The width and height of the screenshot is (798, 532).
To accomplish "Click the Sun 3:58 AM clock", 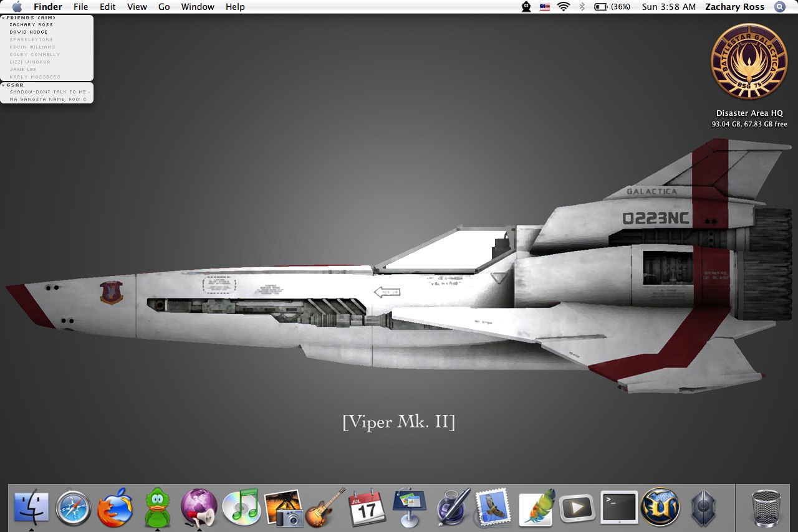I will pos(669,7).
